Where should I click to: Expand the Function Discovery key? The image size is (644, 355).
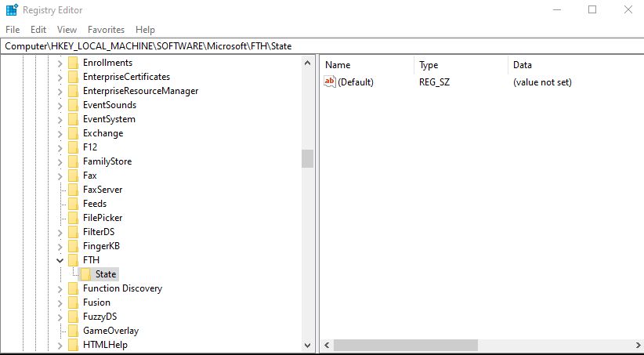click(60, 288)
